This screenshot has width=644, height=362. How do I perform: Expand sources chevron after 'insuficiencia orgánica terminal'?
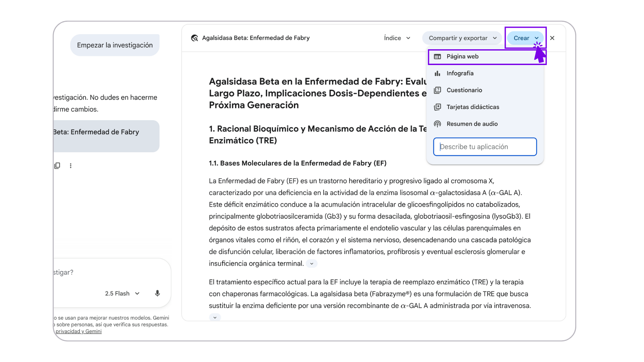[312, 264]
